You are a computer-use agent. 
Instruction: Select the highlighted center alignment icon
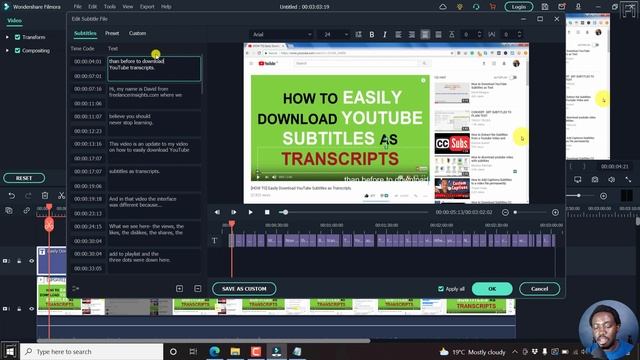pyautogui.click(x=425, y=35)
